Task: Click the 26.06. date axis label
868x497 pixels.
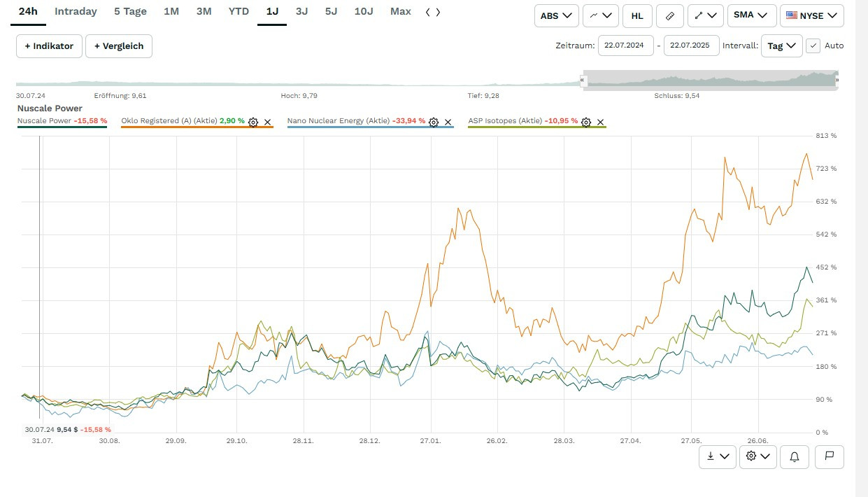Action: [757, 441]
